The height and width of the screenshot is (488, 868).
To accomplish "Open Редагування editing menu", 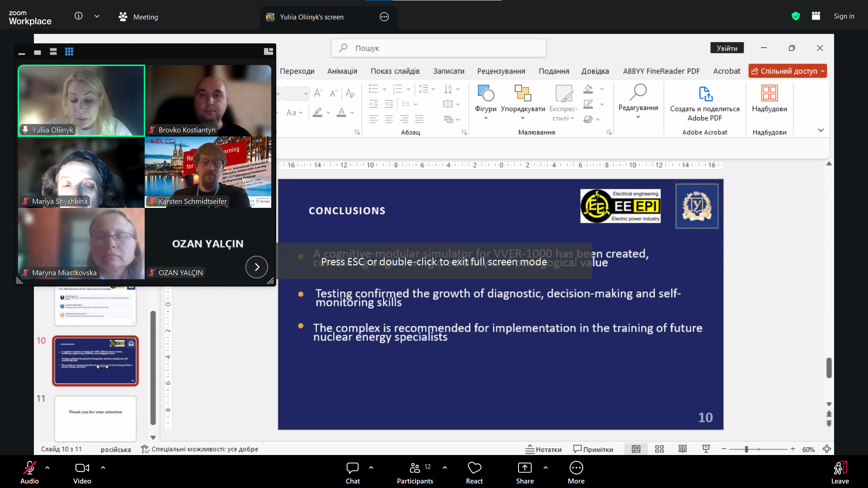I will point(638,102).
